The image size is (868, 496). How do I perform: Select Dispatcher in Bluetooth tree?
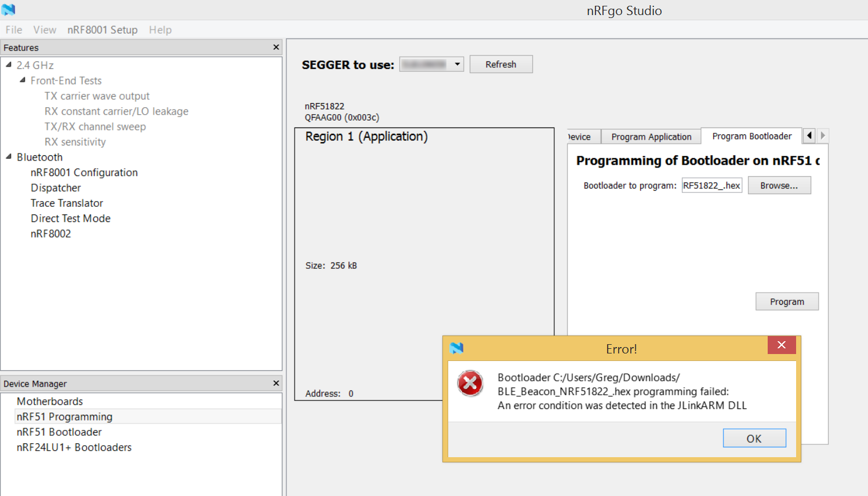pos(56,188)
